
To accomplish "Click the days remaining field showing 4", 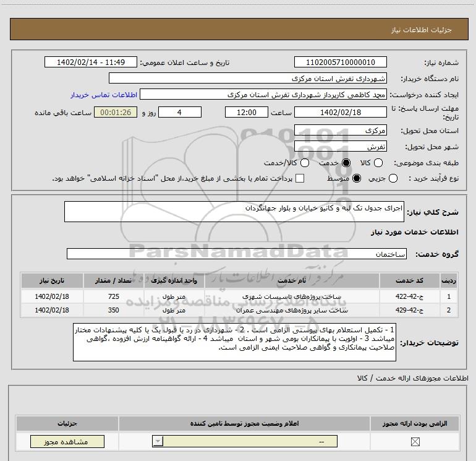I will click(180, 112).
